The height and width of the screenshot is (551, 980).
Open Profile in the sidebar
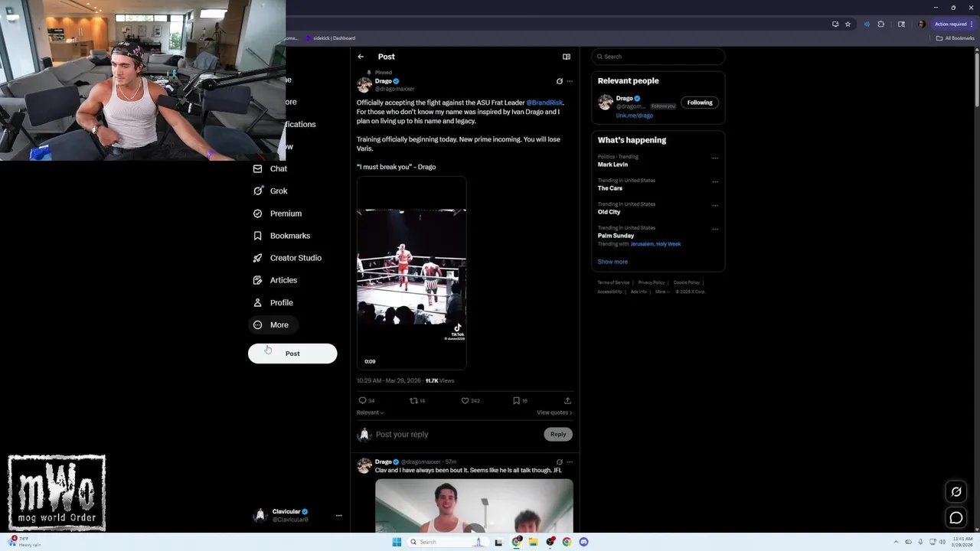point(273,302)
